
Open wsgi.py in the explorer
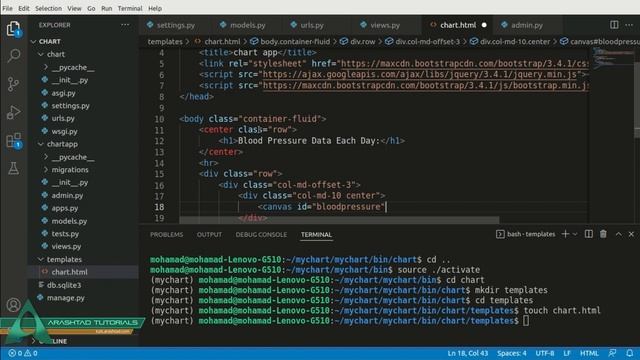pyautogui.click(x=64, y=131)
